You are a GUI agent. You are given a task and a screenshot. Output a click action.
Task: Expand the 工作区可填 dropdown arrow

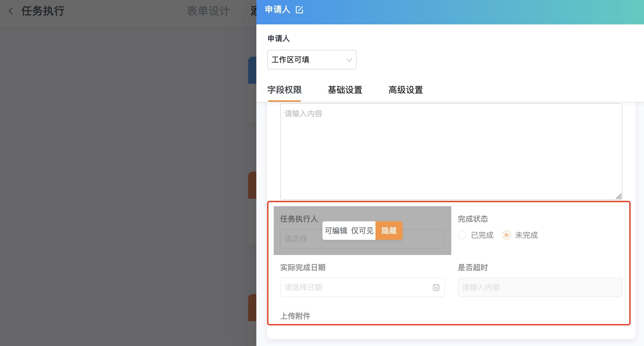tap(349, 60)
